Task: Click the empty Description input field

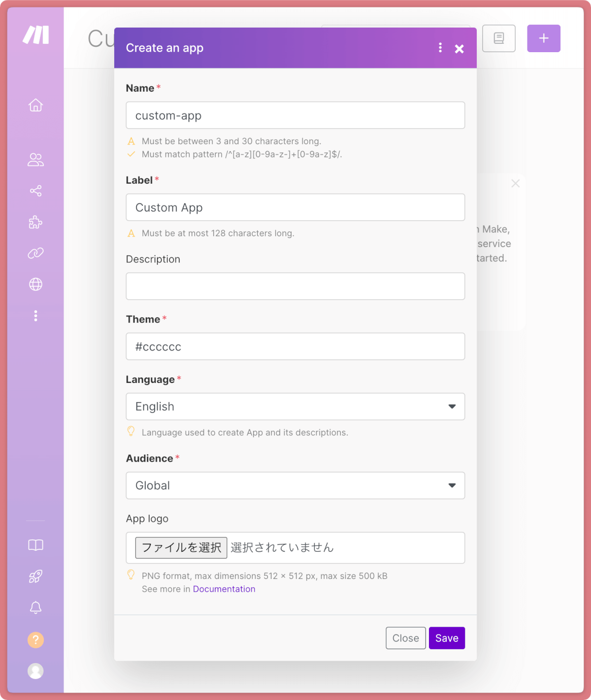Action: 295,286
